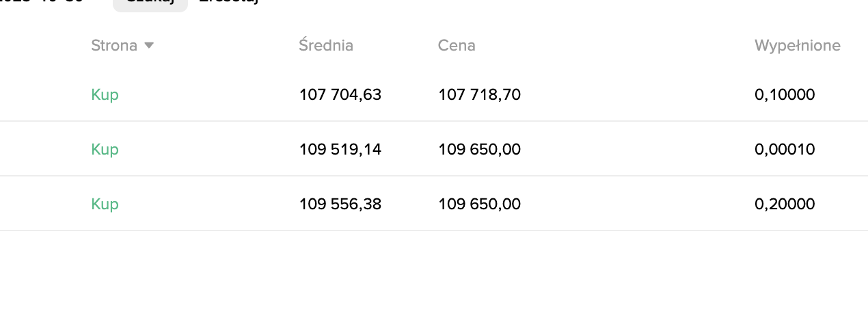
Task: Sort by the Średnia column header
Action: (326, 46)
